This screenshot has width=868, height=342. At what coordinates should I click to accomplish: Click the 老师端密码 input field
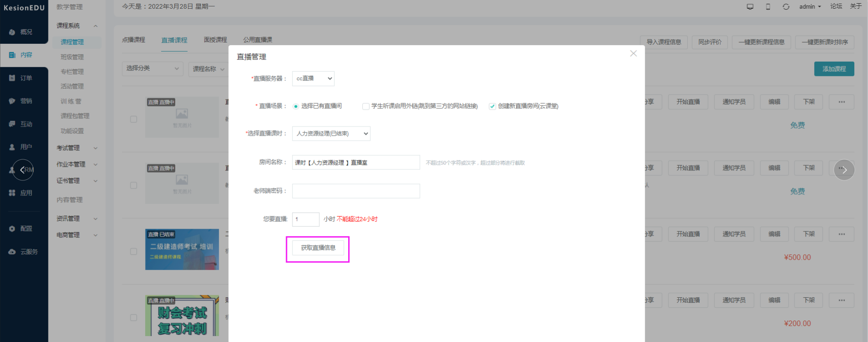(356, 191)
